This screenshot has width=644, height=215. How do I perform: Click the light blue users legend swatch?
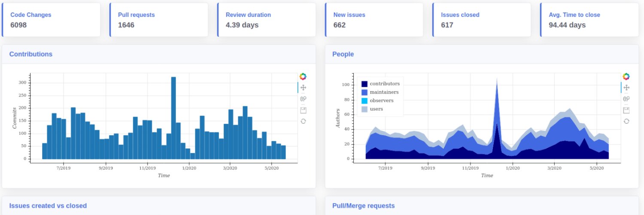pyautogui.click(x=365, y=109)
